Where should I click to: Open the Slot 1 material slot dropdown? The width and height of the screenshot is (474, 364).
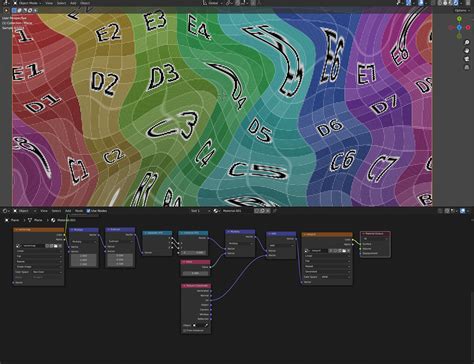tap(199, 211)
